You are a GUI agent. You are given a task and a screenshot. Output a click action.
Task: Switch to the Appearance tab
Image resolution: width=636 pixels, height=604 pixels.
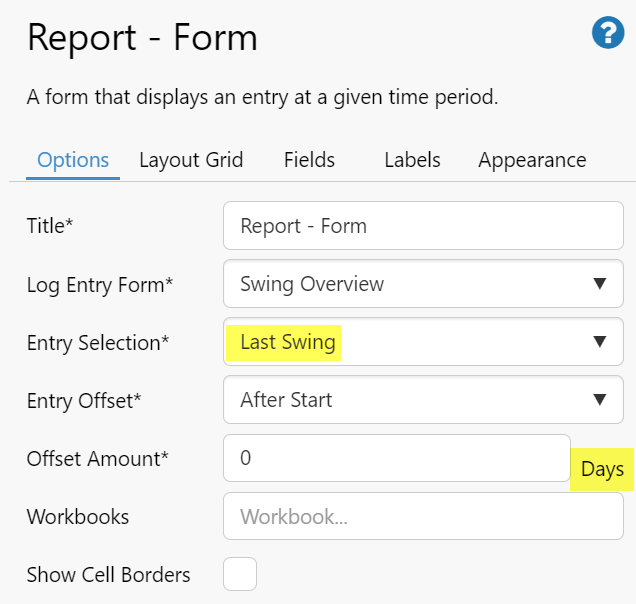point(532,160)
